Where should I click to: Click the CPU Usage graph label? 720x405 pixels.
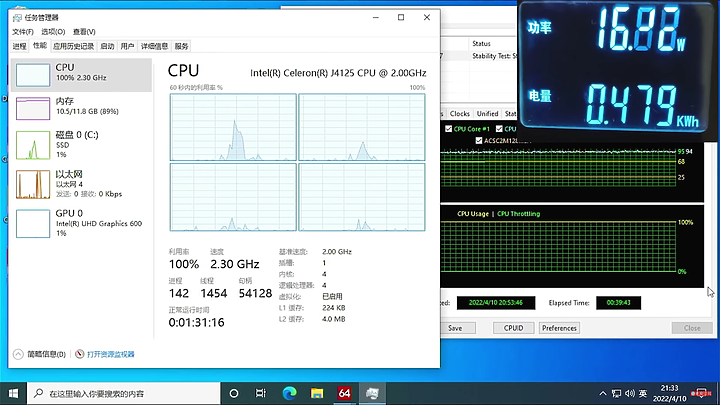tap(473, 214)
